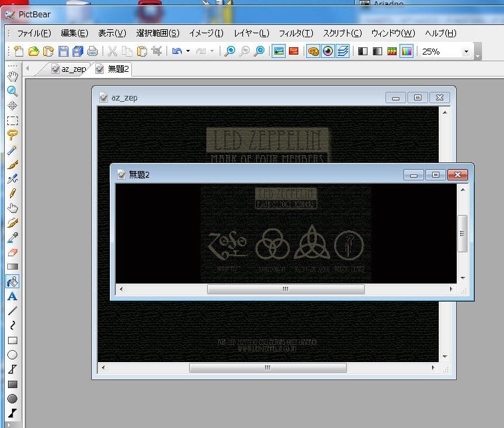Select the Paint Bucket fill tool
This screenshot has height=428, width=504.
click(x=13, y=282)
